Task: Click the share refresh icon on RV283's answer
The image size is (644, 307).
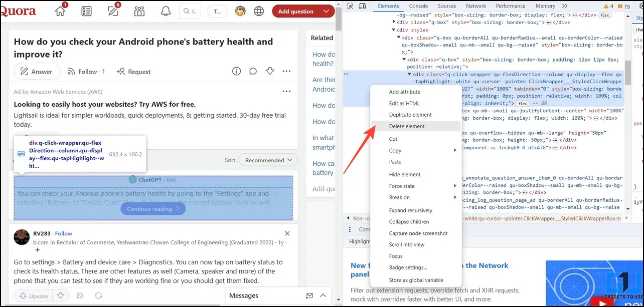Action: (98, 296)
